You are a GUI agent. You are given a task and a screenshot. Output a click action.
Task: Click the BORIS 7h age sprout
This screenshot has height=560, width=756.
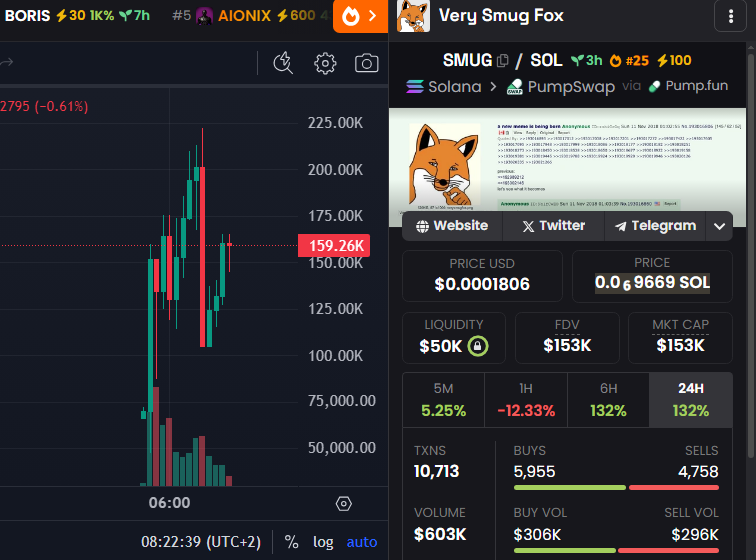[x=135, y=15]
